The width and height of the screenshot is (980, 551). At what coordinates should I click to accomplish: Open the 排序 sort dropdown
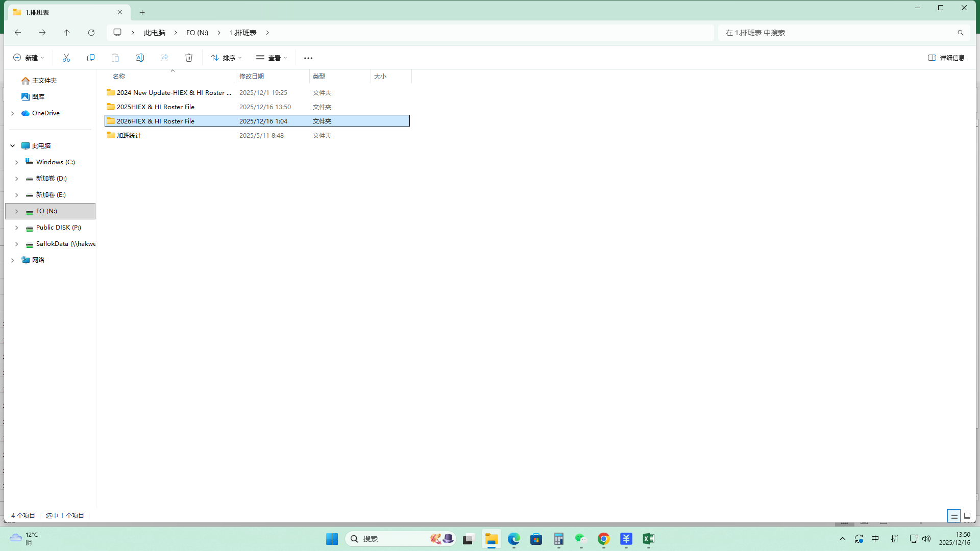[226, 58]
